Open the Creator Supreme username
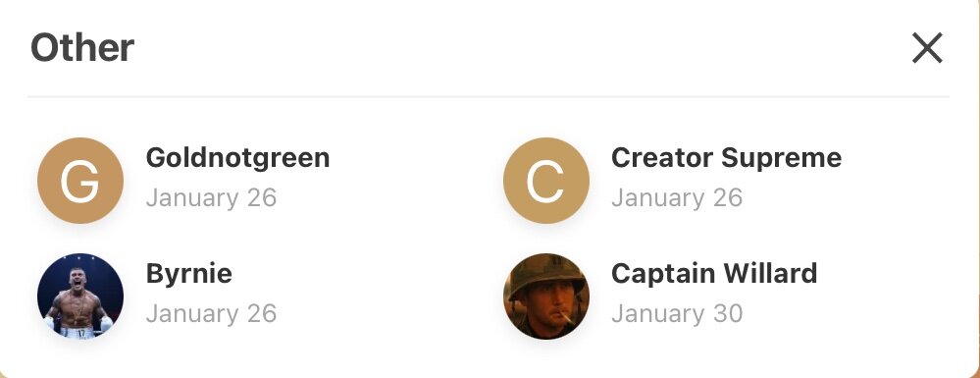This screenshot has height=378, width=980. [x=726, y=158]
